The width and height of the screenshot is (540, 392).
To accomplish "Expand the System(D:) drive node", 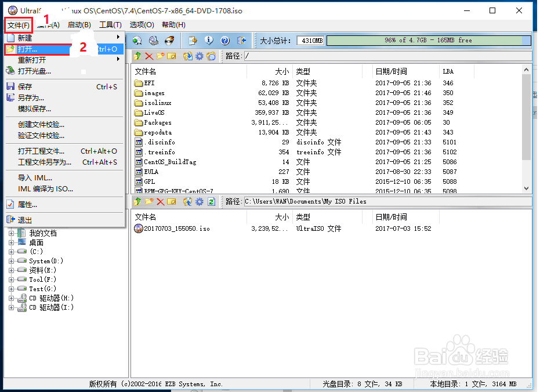I will click(11, 261).
